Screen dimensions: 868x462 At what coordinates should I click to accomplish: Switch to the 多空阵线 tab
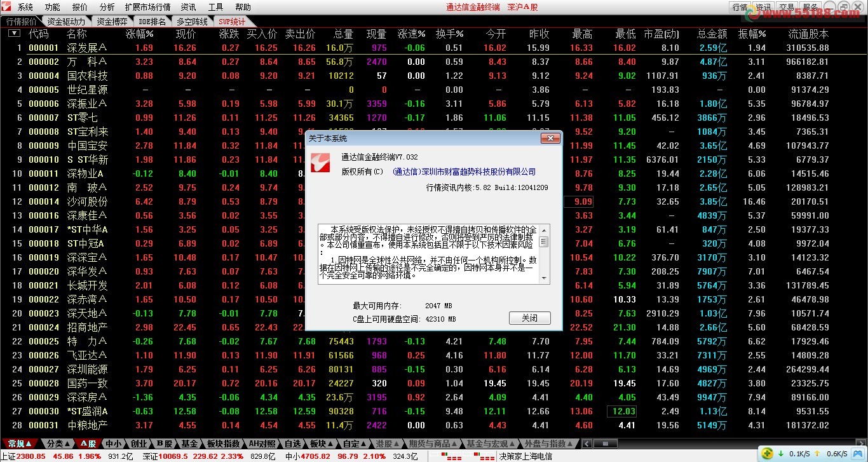(x=192, y=21)
